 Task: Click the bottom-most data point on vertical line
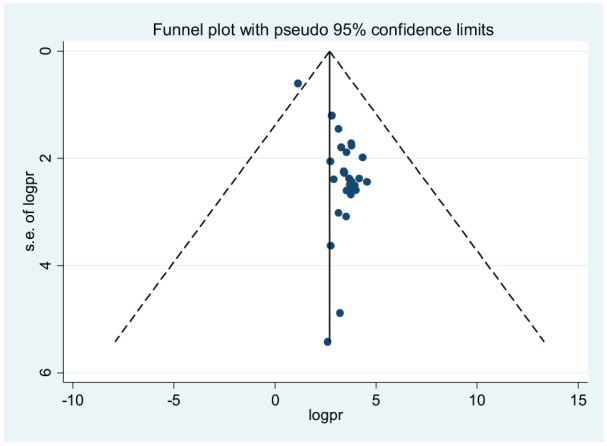coord(328,342)
